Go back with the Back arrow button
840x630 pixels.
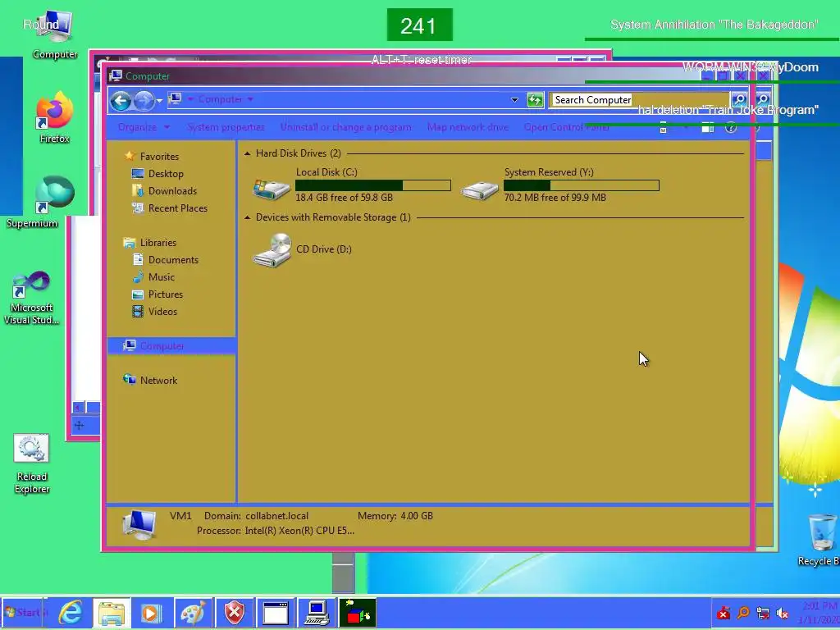pos(121,100)
